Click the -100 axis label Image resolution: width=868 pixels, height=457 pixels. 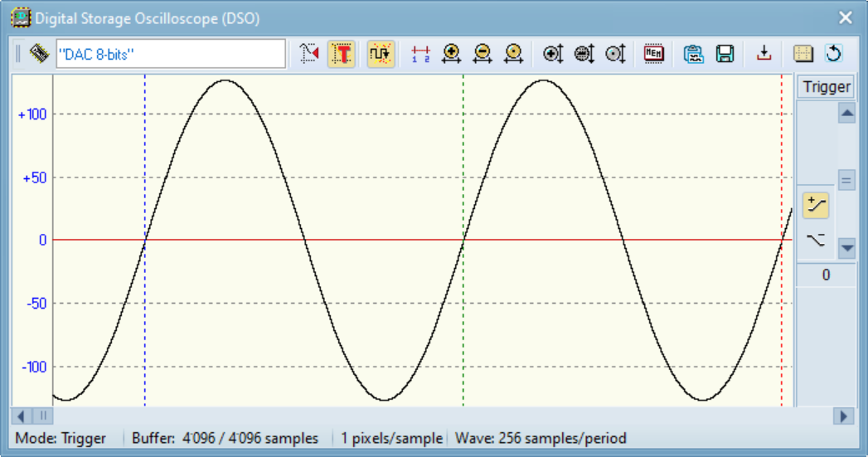(34, 367)
